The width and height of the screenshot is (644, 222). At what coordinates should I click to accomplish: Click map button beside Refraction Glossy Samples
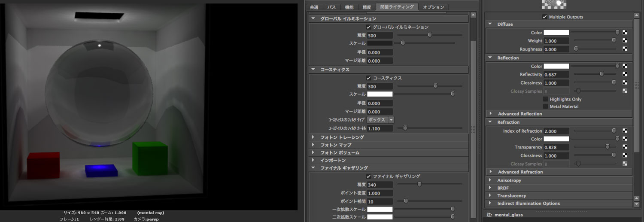(x=625, y=164)
